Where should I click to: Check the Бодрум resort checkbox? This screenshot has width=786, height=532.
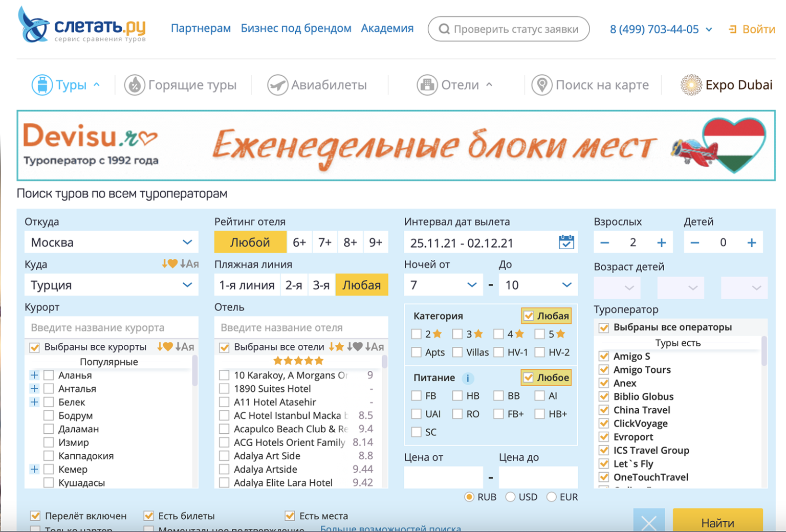point(49,415)
